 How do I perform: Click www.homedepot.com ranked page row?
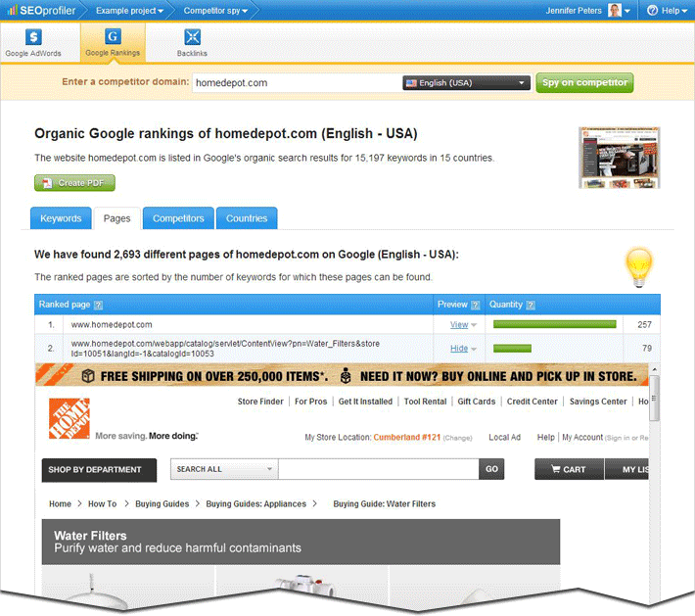click(112, 324)
